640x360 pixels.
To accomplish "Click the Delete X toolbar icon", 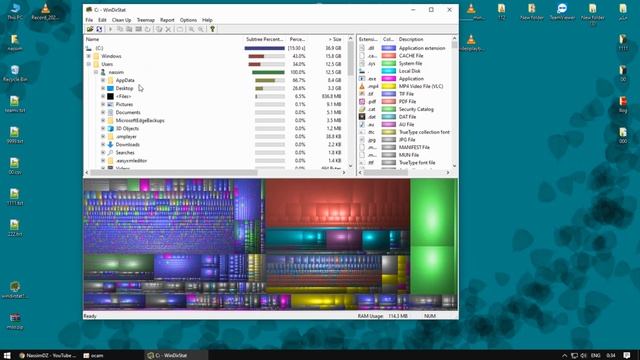I will pos(168,29).
